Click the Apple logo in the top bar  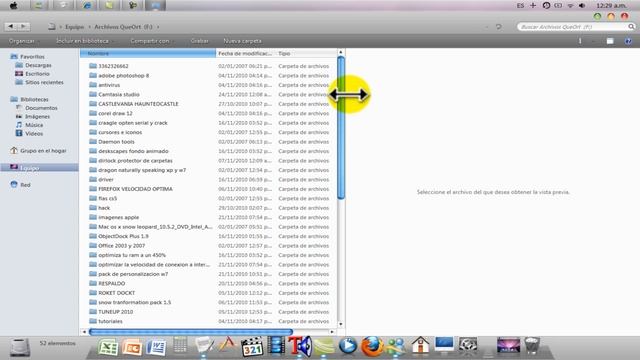(13, 5)
